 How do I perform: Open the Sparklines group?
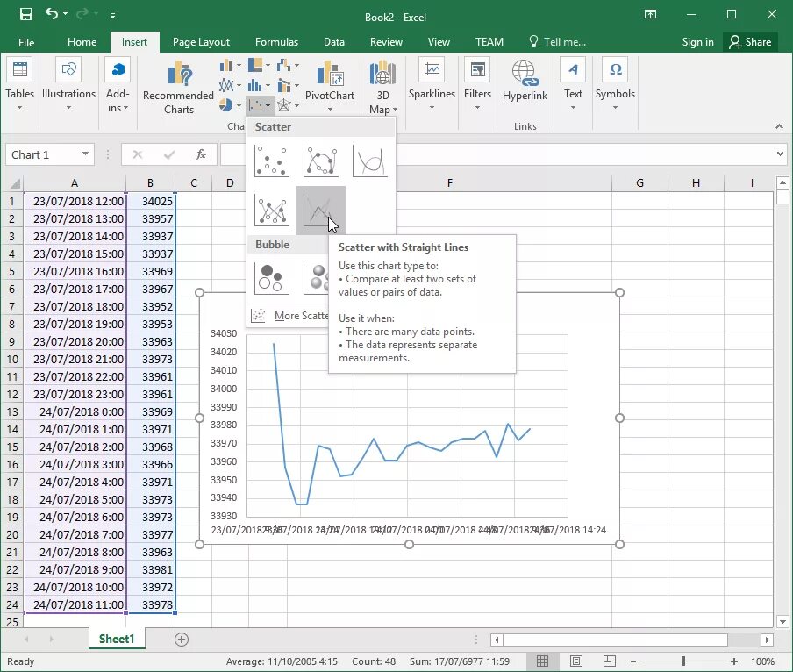(x=432, y=84)
